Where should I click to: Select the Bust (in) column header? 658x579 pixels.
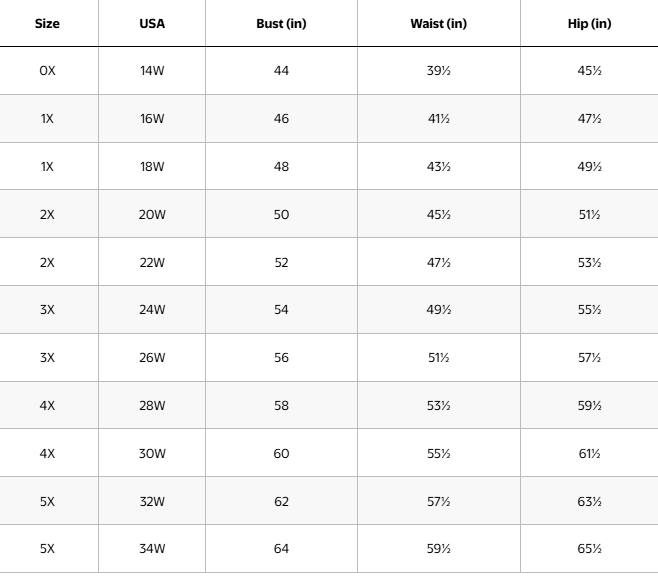(281, 23)
